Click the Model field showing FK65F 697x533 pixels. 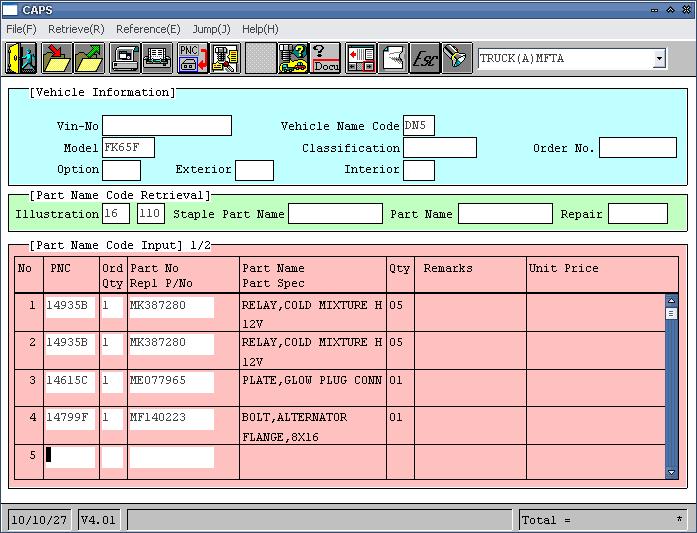[x=128, y=148]
